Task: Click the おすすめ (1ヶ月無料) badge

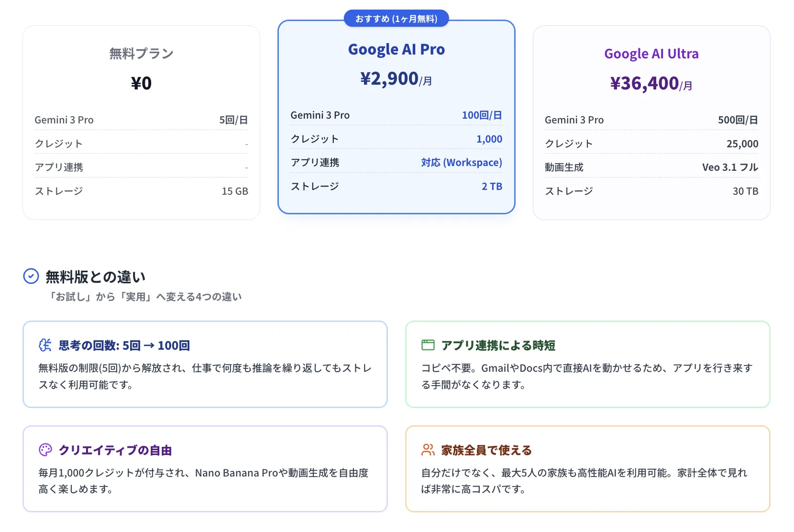Action: [x=396, y=18]
